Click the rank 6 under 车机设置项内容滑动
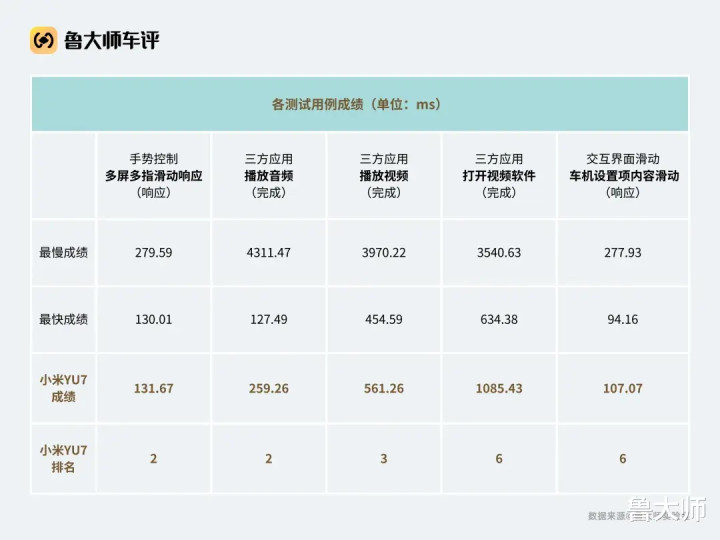The width and height of the screenshot is (720, 540). coord(623,459)
